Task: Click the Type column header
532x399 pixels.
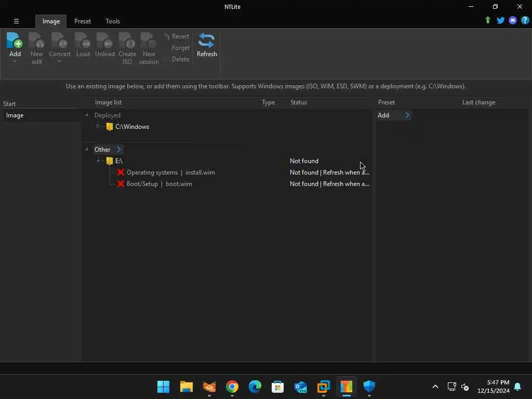Action: pos(268,102)
